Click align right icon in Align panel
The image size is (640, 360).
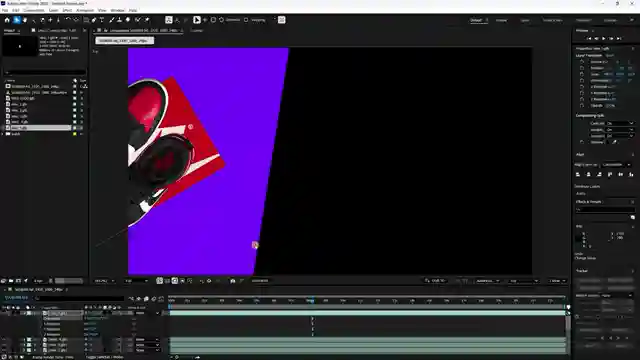tap(599, 174)
